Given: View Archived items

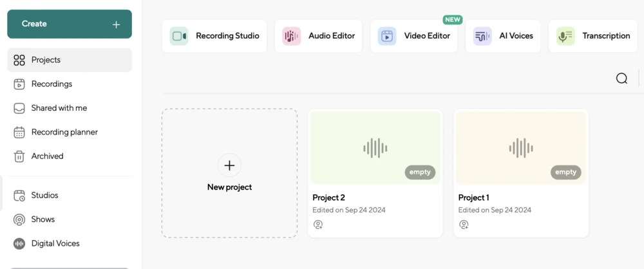Looking at the screenshot, I should [x=47, y=156].
